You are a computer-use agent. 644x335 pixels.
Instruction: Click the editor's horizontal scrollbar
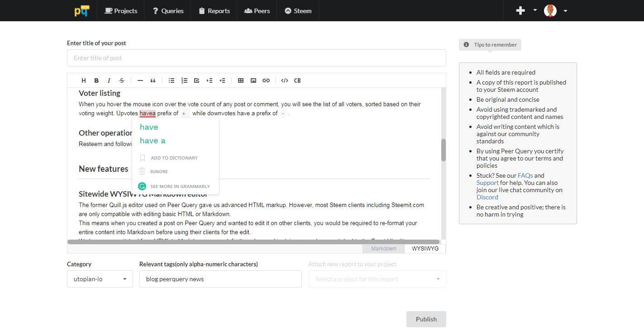(253, 242)
